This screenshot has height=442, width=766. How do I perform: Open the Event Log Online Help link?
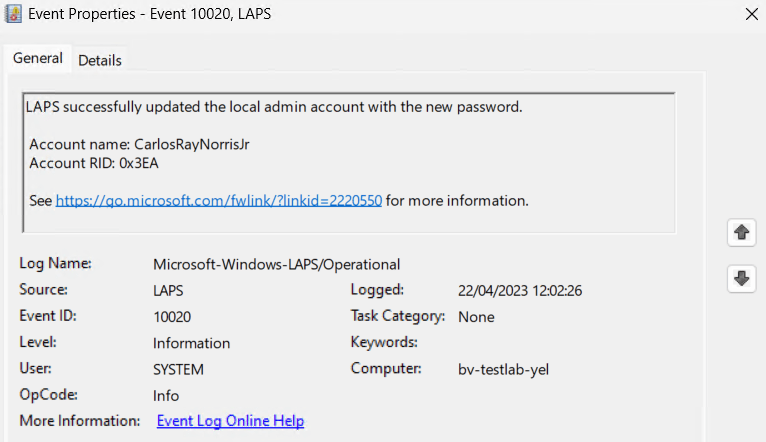[x=230, y=421]
